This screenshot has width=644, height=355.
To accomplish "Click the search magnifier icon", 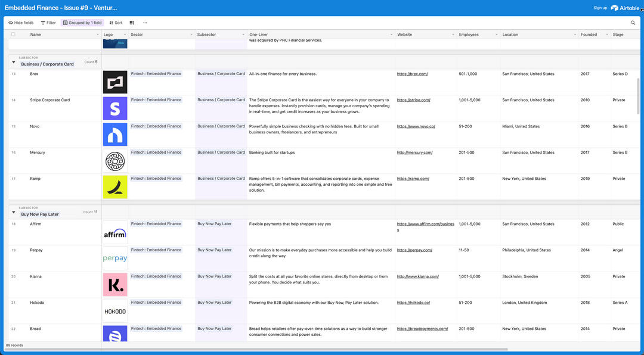I will pyautogui.click(x=633, y=23).
